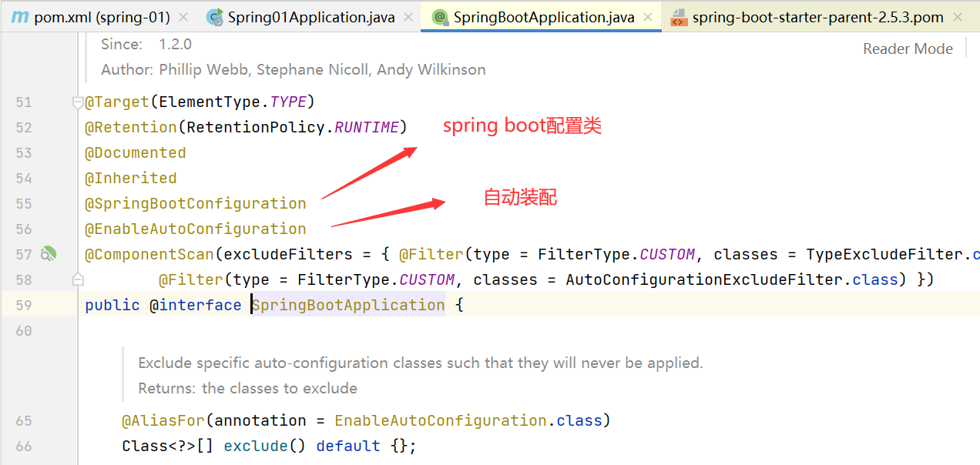Image resolution: width=980 pixels, height=465 pixels.
Task: Open the spring-boot-starter-parent-2.5.3.pom tab
Action: pos(817,17)
